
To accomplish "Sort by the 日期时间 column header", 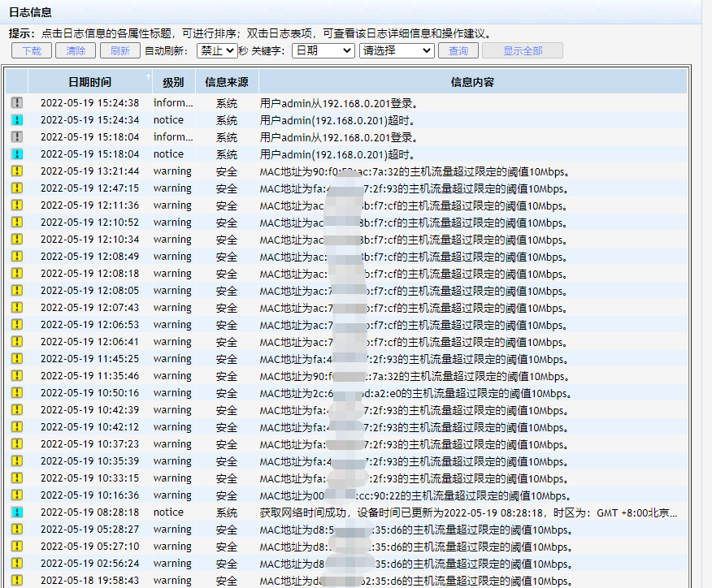I will 90,82.
